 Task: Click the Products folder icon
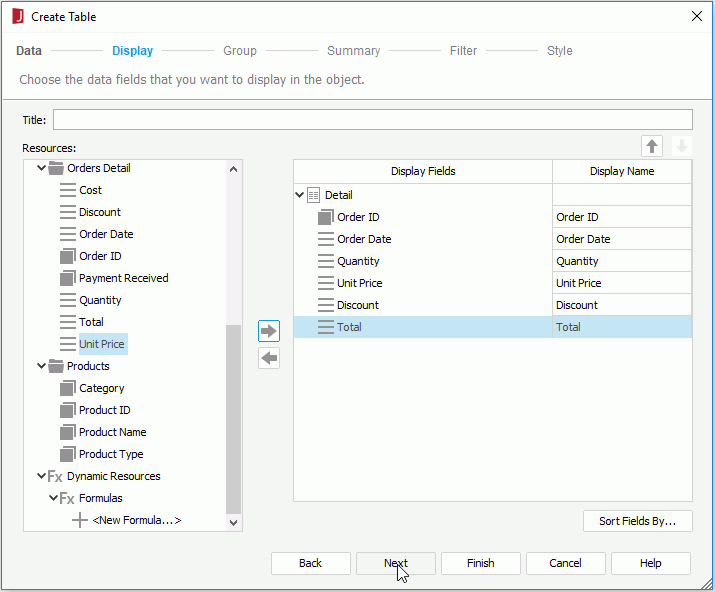56,366
